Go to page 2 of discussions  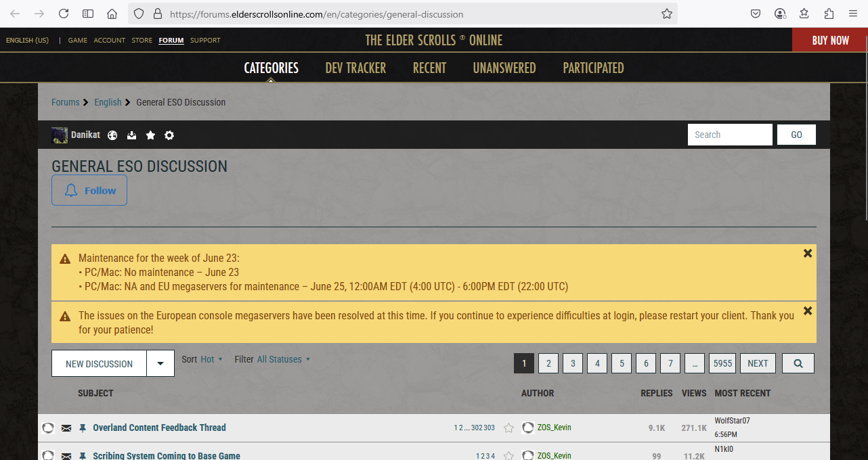(548, 363)
